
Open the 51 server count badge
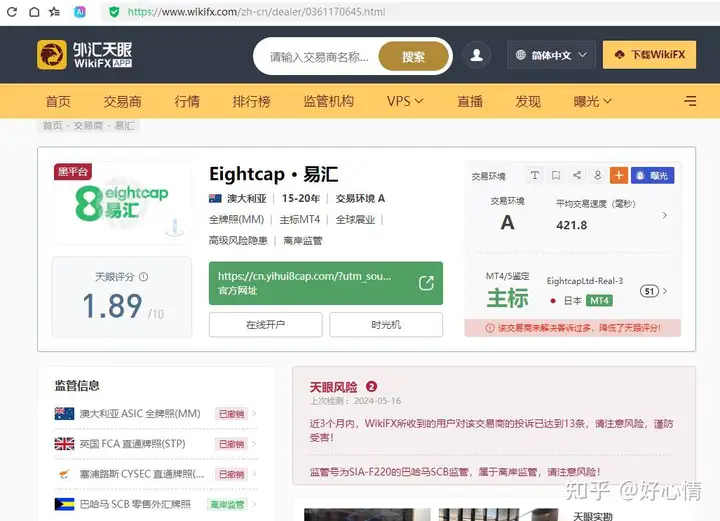pos(649,291)
